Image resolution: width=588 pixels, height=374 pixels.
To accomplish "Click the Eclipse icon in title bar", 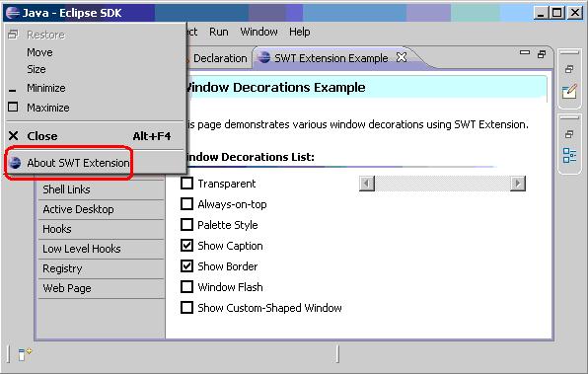I will [13, 13].
